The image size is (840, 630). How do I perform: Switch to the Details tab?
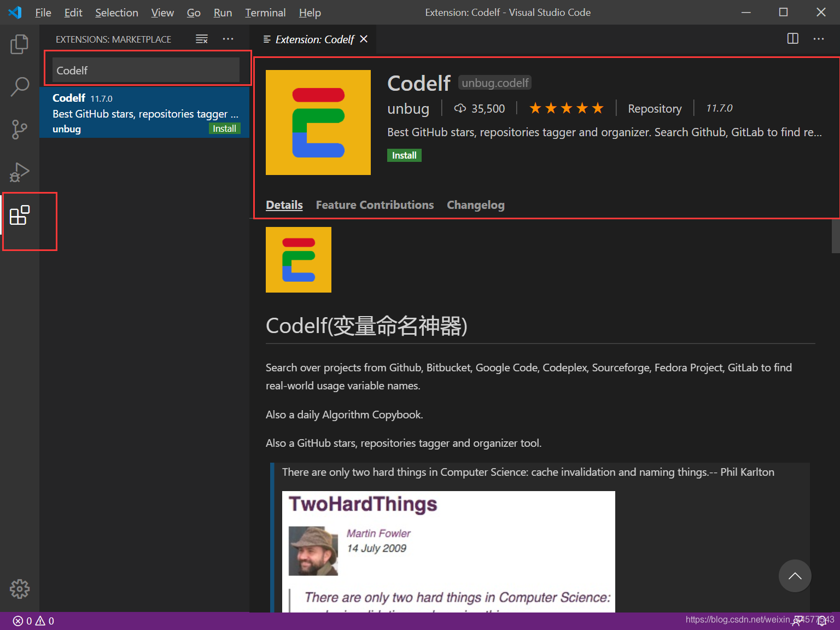(x=284, y=205)
